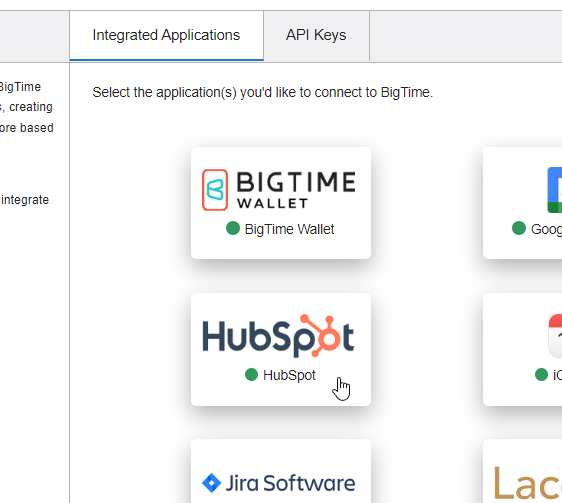
Task: Click the green status dot next to Google
Action: pos(519,228)
